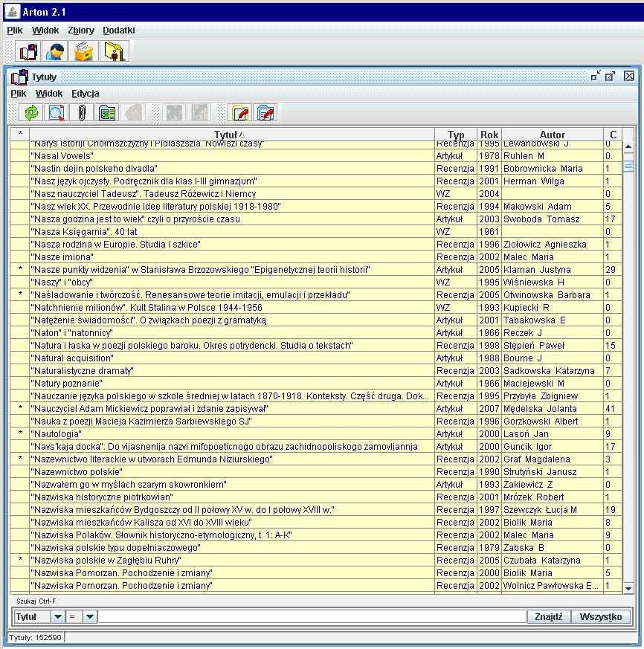Sort by the Tytuł column header
644x649 pixels.
232,135
